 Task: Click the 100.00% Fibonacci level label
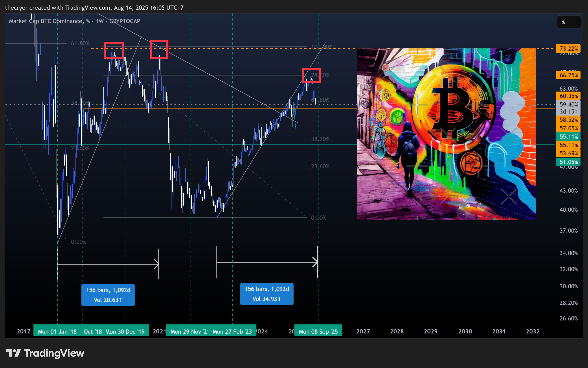click(322, 47)
